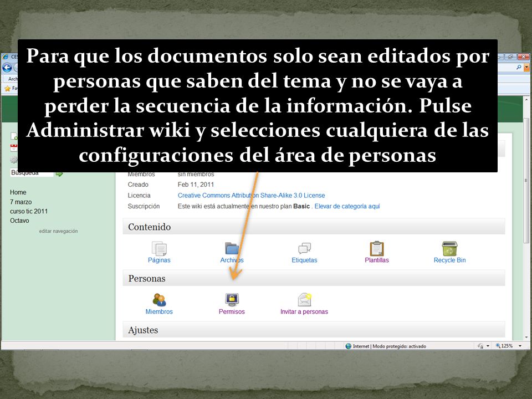532x399 pixels.
Task: Open the Invitar a personas envelope icon
Action: (304, 300)
